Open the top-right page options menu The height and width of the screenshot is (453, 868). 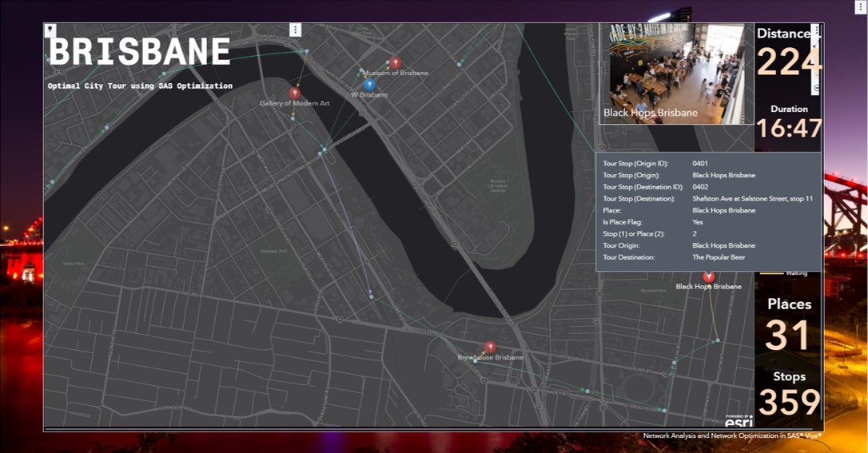click(x=861, y=6)
